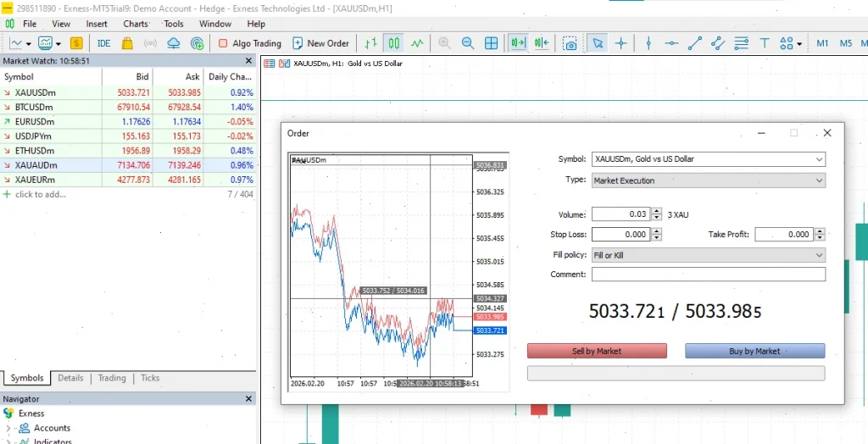Screen dimensions: 868x444
Task: Open the Signals broadcast icon
Action: coord(150,43)
